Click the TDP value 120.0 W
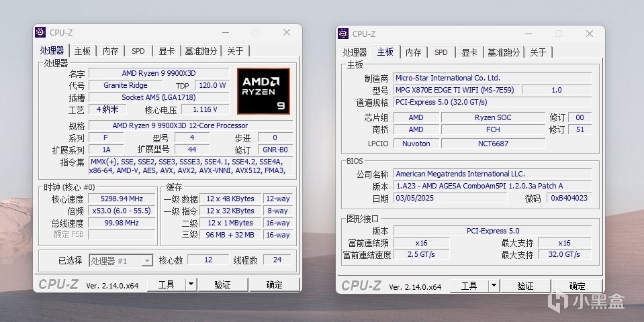 (212, 85)
